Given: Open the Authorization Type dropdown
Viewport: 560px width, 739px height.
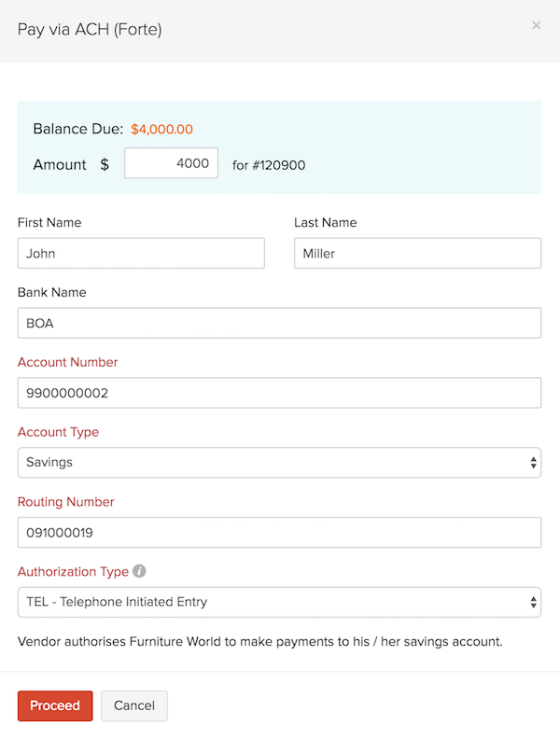Looking at the screenshot, I should coord(279,602).
